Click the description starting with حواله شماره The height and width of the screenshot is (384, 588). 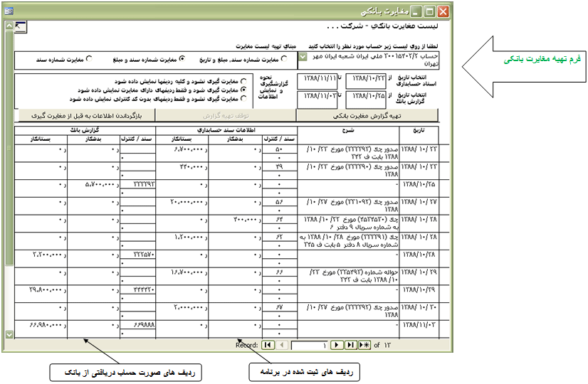(x=348, y=276)
